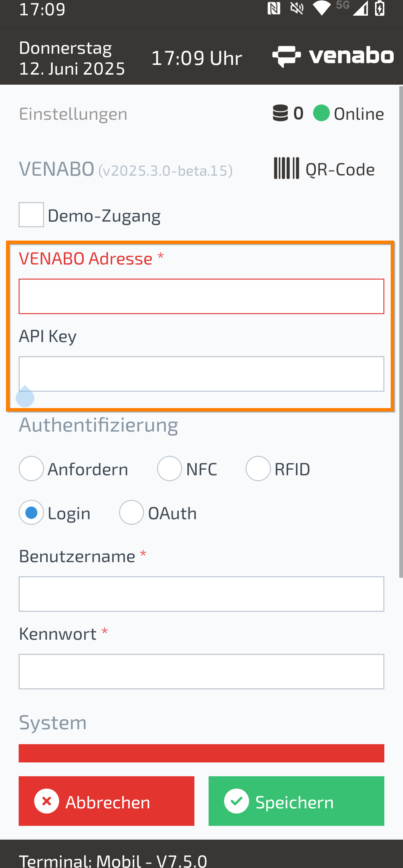
Task: Click into the API Key field
Action: (201, 374)
